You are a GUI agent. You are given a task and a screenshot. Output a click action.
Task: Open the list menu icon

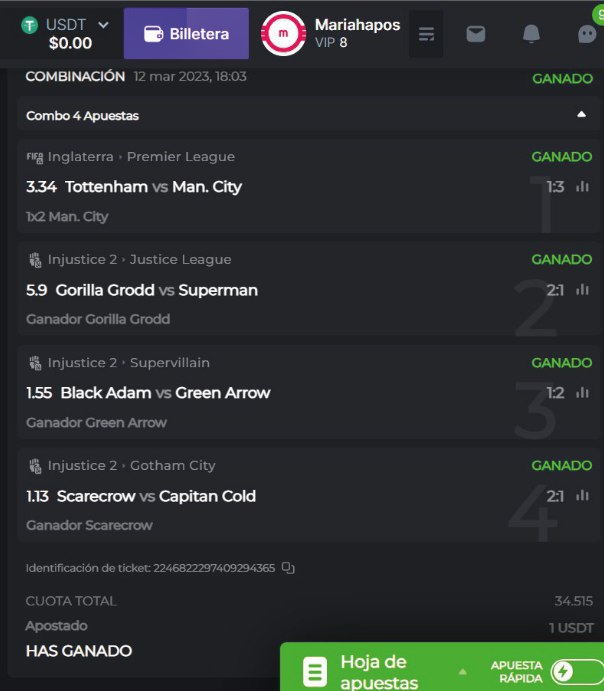(x=427, y=34)
